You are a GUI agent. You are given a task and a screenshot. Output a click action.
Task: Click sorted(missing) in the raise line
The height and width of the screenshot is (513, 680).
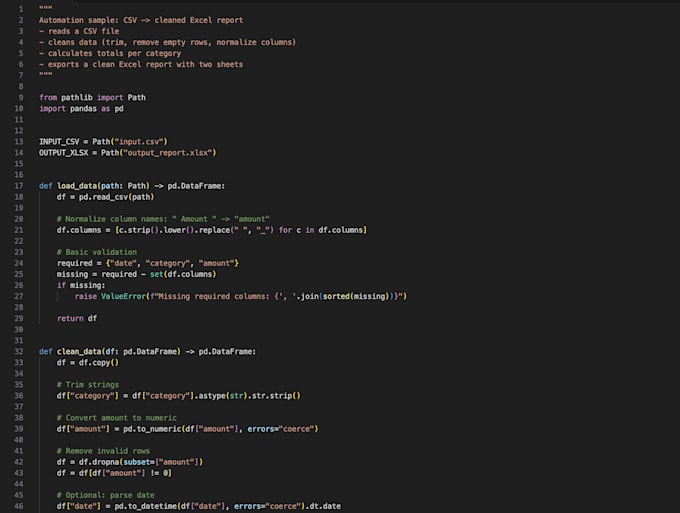[354, 296]
